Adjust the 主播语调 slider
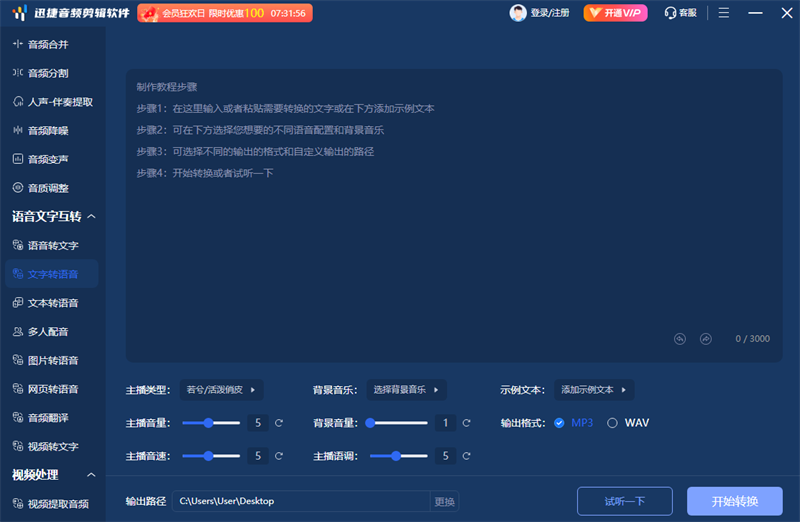Image resolution: width=800 pixels, height=522 pixels. 398,456
